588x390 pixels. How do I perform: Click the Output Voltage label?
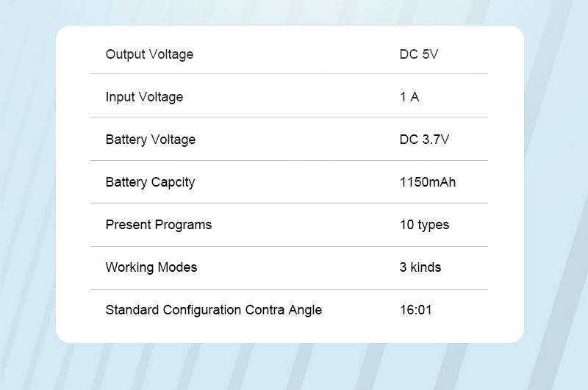tap(149, 54)
